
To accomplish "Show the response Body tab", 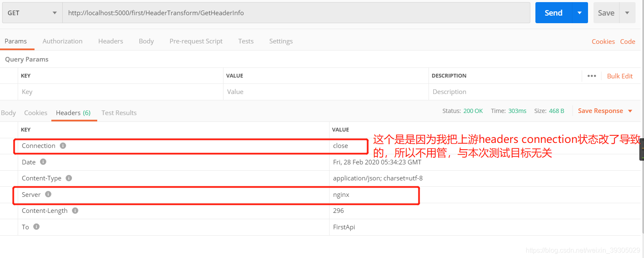I will (x=8, y=113).
